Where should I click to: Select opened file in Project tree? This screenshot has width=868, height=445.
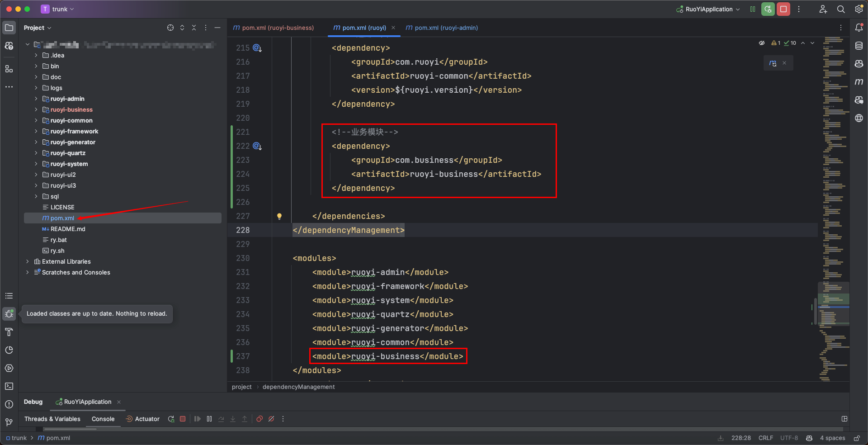pos(170,28)
